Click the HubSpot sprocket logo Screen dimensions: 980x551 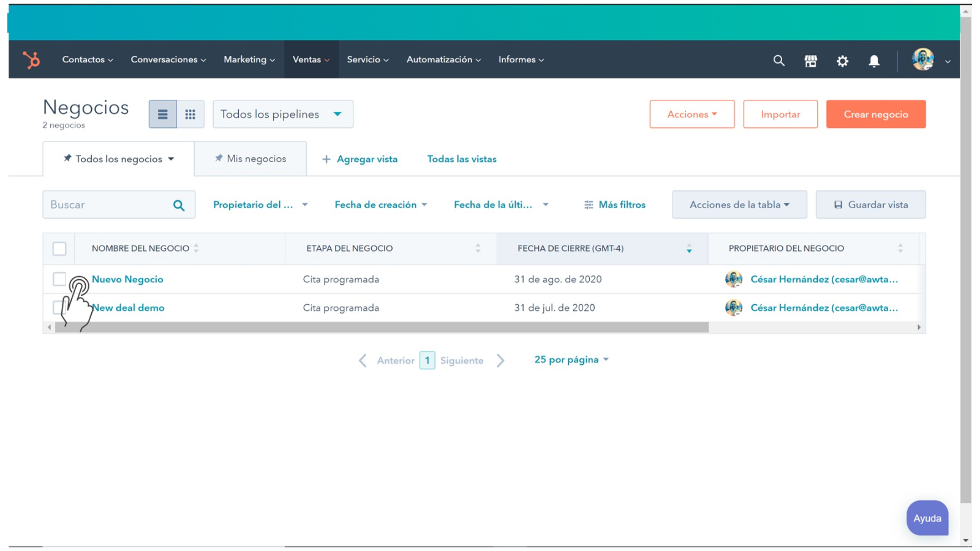click(x=31, y=59)
